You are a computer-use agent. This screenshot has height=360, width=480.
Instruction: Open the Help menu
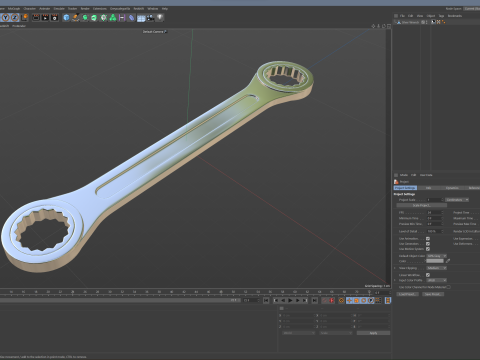tap(165, 9)
